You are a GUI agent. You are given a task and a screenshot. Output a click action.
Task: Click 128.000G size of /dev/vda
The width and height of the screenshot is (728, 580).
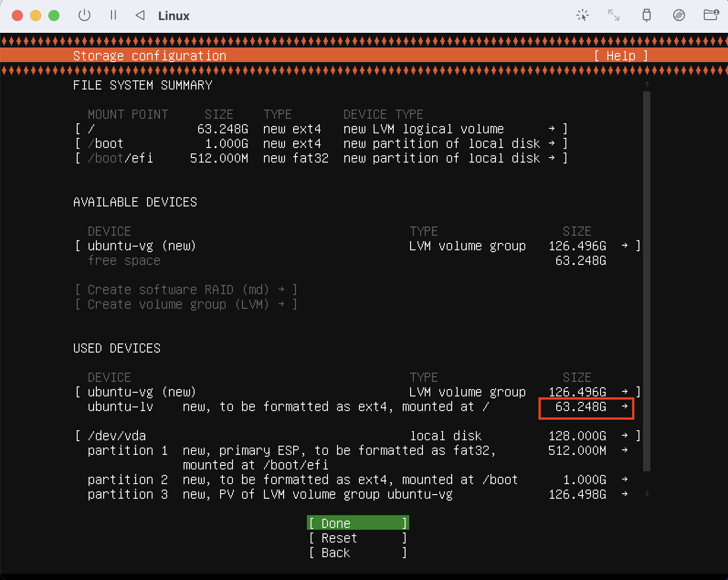click(577, 436)
